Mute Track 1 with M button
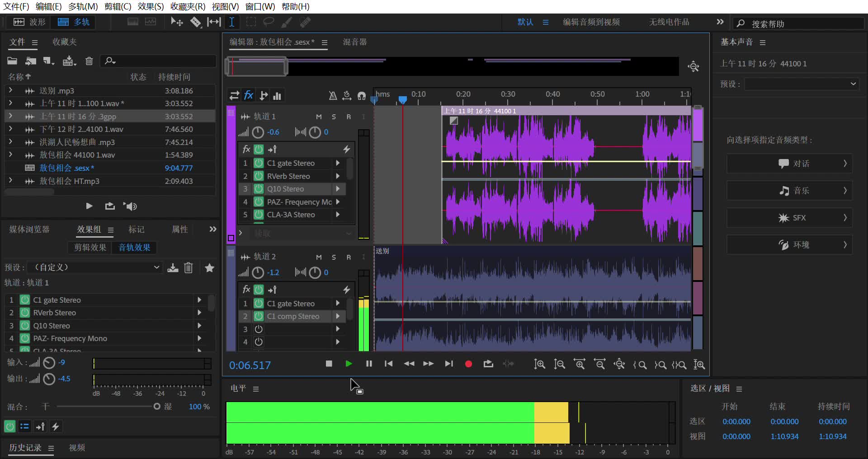The width and height of the screenshot is (868, 459). (319, 117)
